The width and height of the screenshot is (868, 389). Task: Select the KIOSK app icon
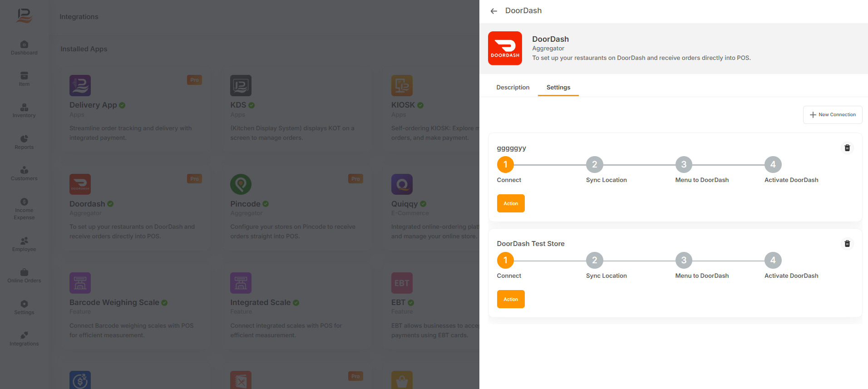[x=402, y=85]
